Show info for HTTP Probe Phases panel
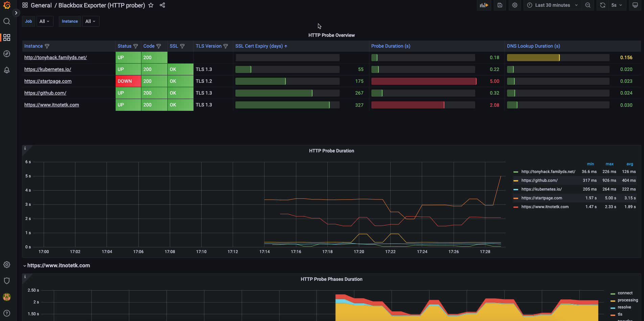Viewport: 644px width, 321px height. 25,276
